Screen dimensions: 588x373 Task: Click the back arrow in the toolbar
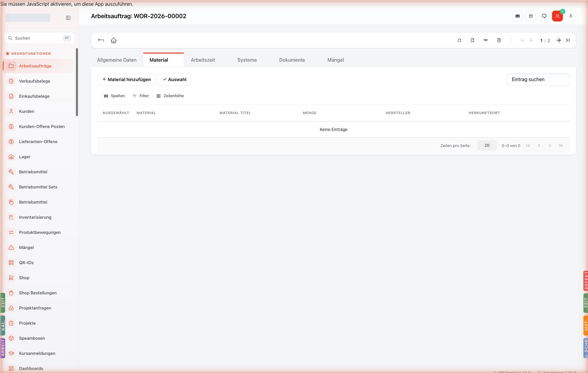click(101, 40)
